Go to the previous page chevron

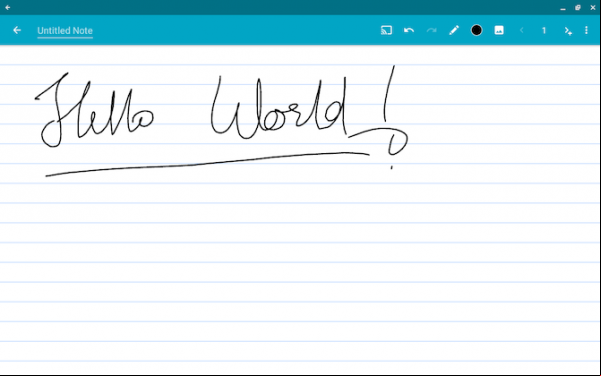[x=522, y=30]
